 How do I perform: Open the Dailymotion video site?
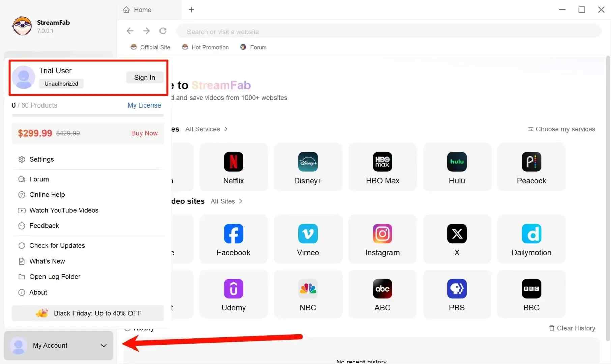[x=531, y=239]
